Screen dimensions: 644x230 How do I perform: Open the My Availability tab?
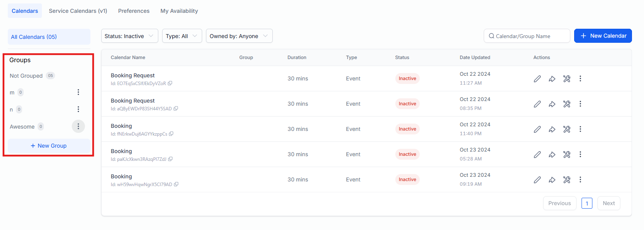179,11
